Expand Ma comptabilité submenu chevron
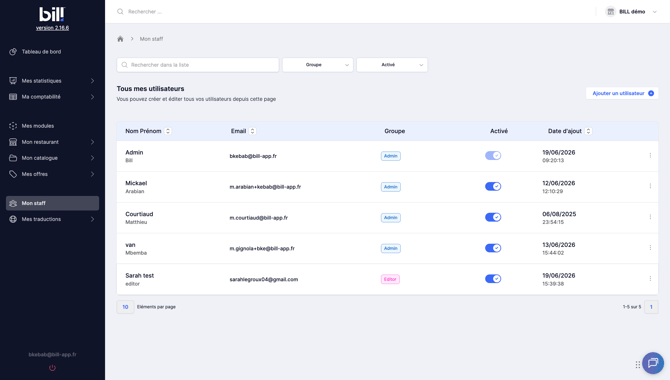This screenshot has width=670, height=380. point(92,97)
